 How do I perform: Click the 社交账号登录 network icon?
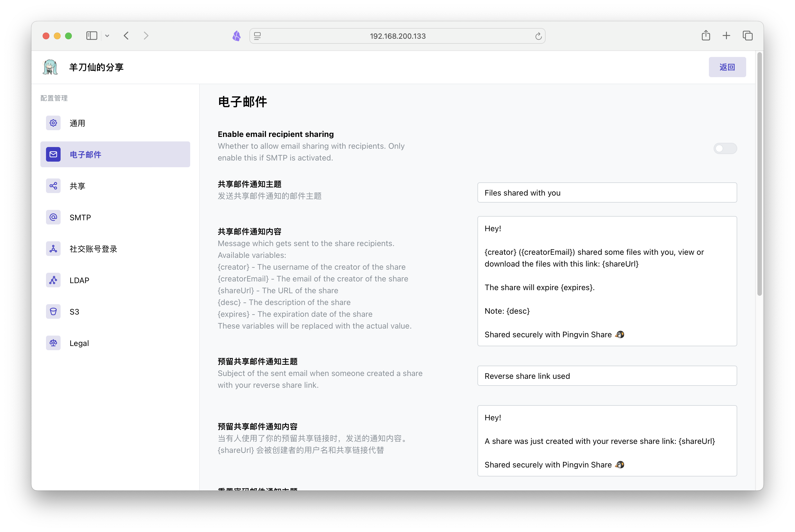[53, 249]
